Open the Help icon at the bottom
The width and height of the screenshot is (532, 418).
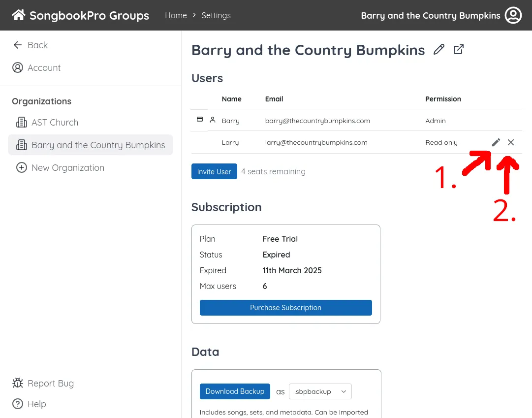coord(18,404)
